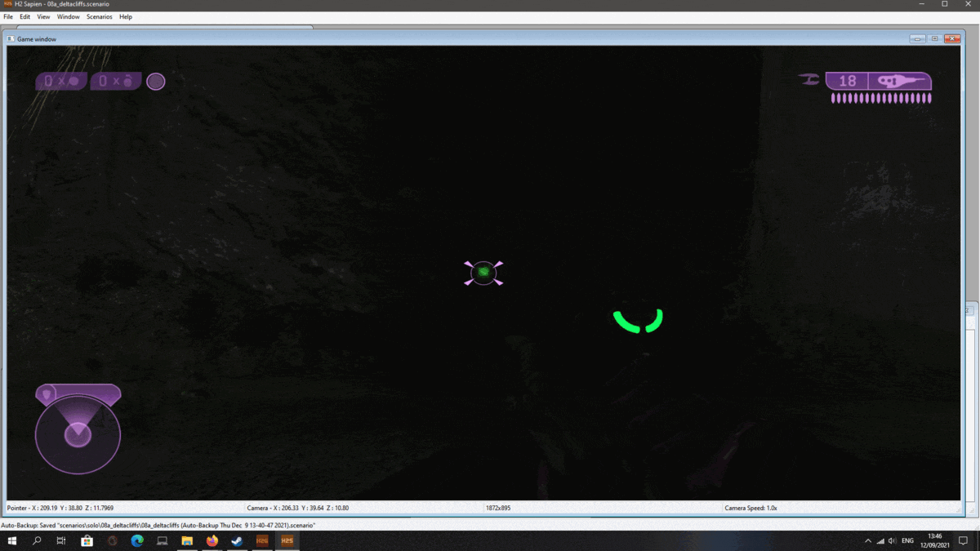Click the 1872x895 resolution text

click(498, 508)
